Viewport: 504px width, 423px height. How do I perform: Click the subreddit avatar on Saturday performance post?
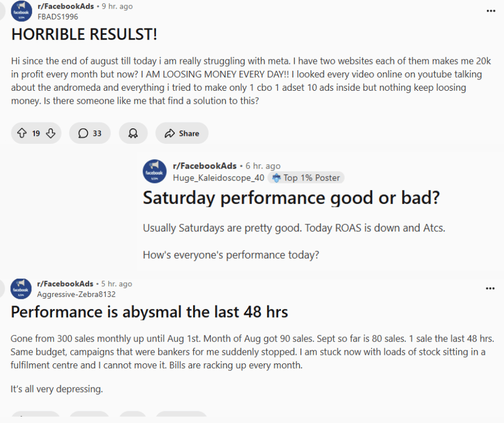point(154,172)
